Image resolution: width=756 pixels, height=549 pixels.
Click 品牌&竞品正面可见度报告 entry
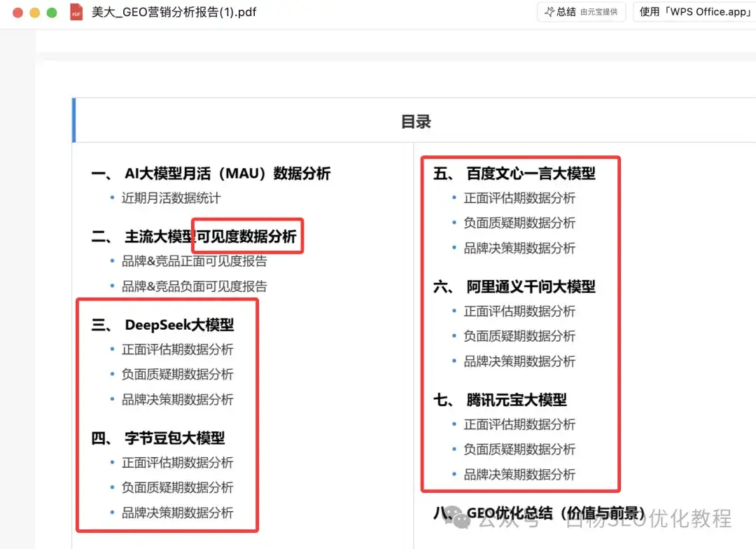tap(195, 261)
